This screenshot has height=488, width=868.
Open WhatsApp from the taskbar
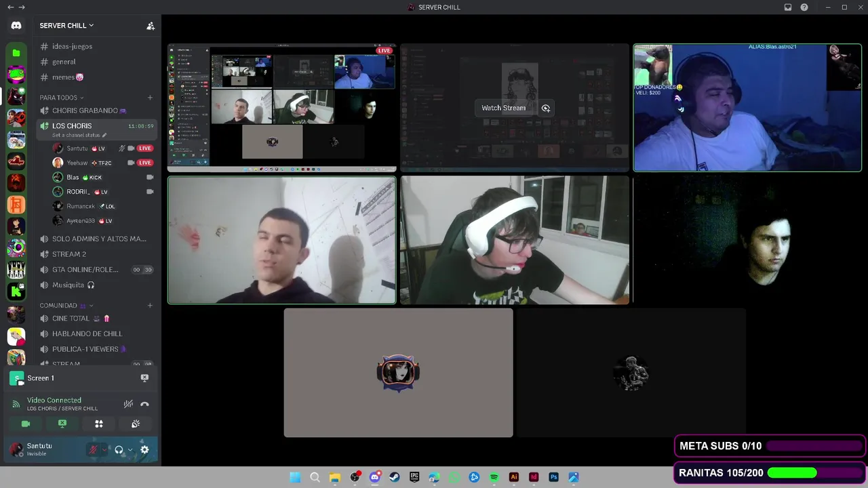tap(454, 477)
